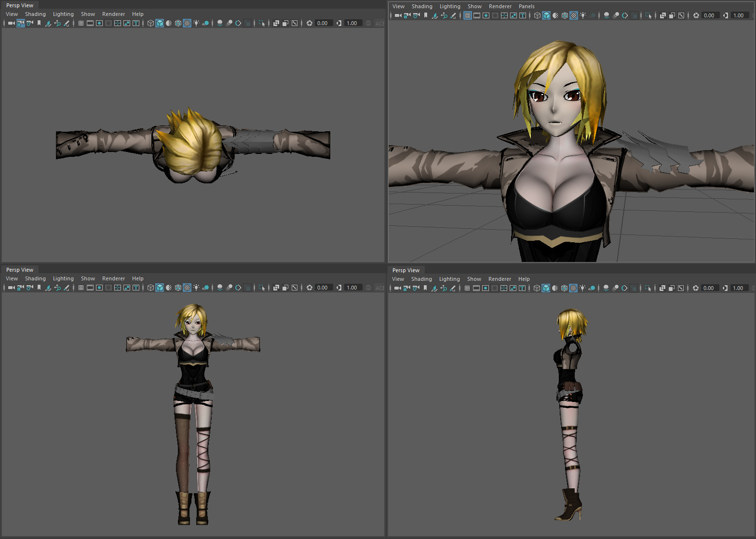Open Lighting menu in top-left panel

pyautogui.click(x=63, y=14)
